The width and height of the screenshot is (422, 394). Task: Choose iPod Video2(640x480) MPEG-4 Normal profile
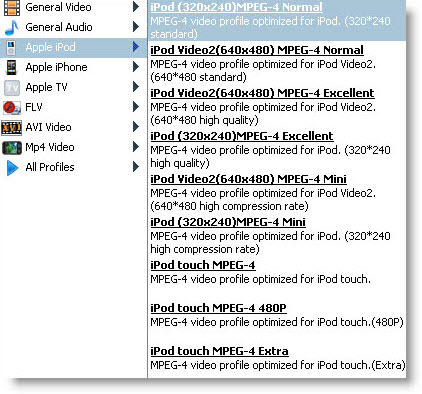click(x=257, y=50)
